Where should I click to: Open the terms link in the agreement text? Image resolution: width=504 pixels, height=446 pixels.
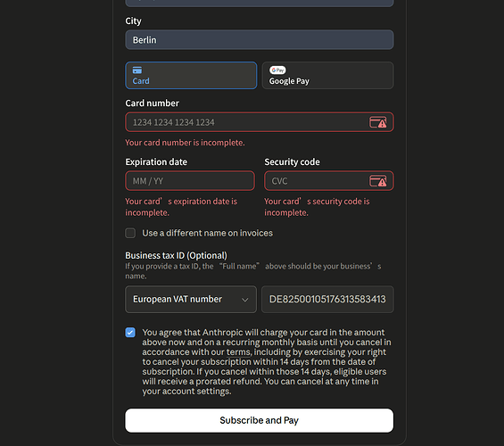[238, 352]
